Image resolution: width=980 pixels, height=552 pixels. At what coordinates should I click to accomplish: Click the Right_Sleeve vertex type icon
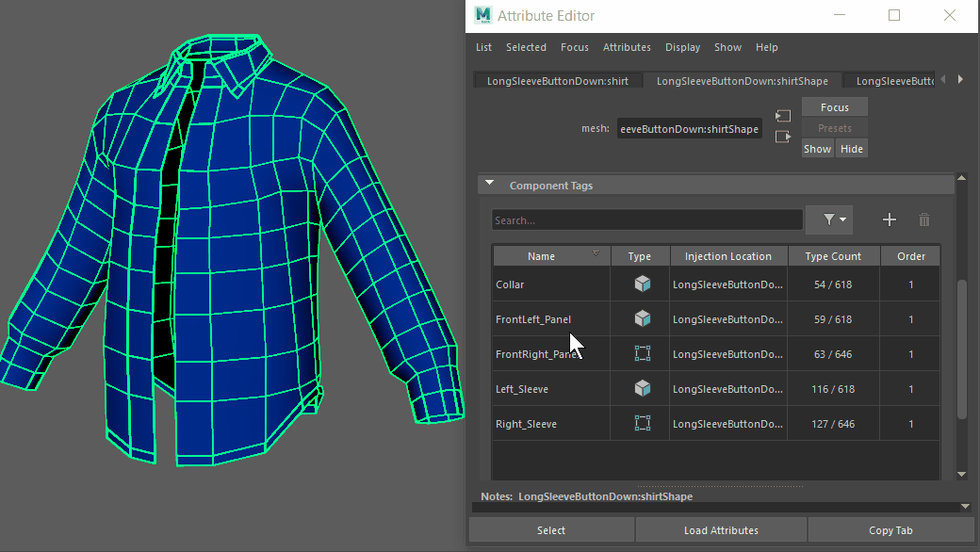pyautogui.click(x=642, y=424)
